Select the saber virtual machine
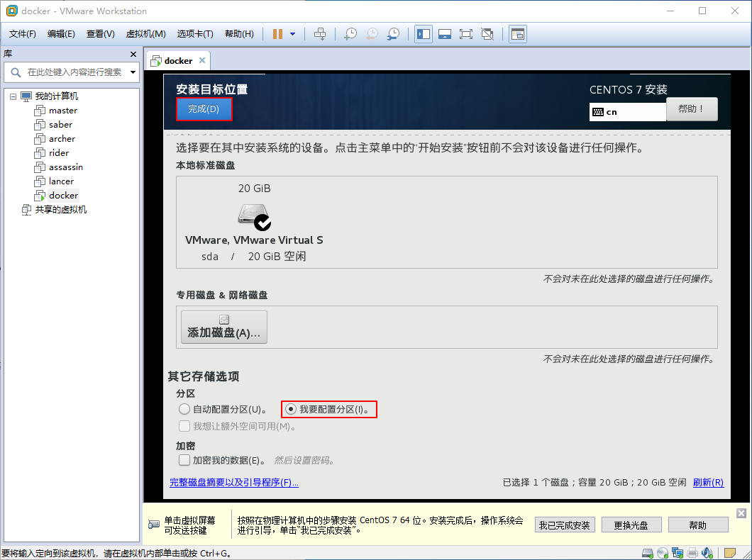 pos(61,124)
